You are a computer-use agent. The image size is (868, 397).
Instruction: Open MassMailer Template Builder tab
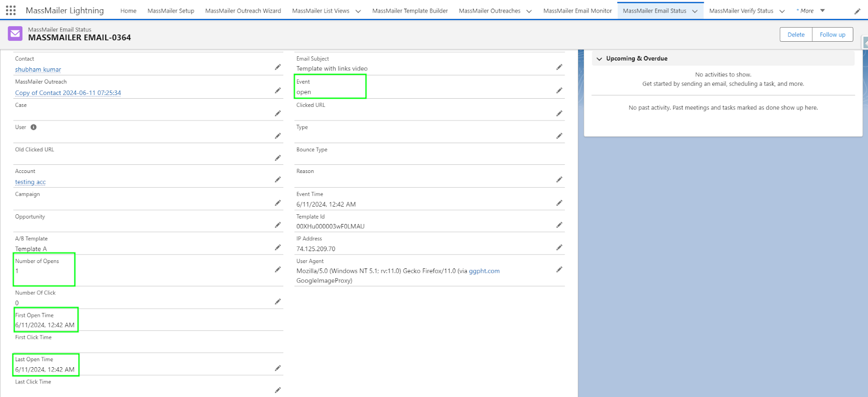410,11
